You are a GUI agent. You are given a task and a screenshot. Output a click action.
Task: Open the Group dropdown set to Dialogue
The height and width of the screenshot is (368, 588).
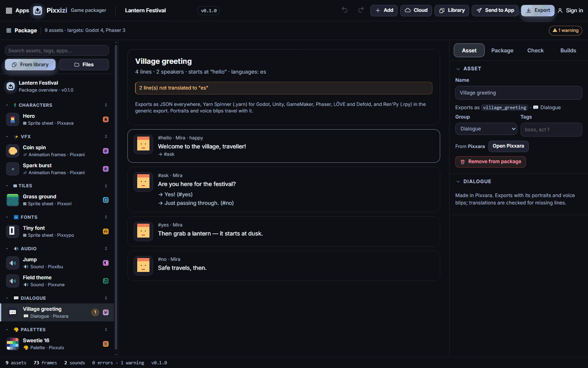tap(486, 129)
